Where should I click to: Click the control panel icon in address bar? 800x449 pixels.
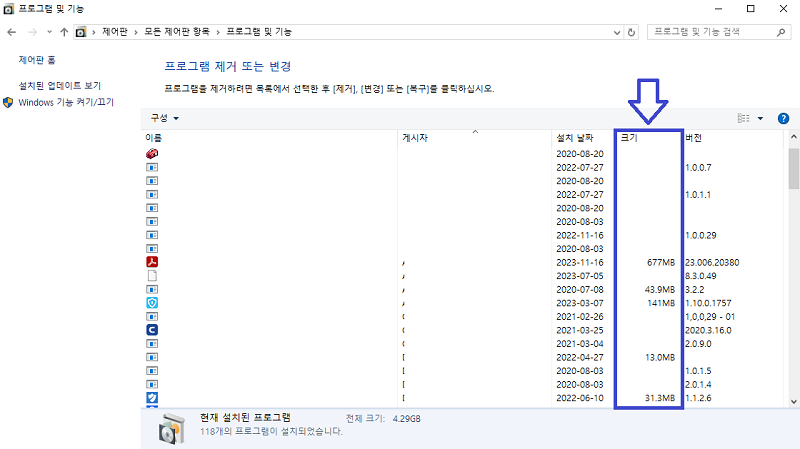click(x=81, y=32)
